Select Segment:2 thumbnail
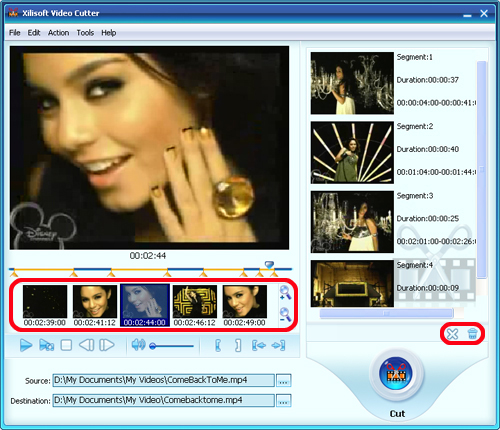The width and height of the screenshot is (500, 430). coord(352,153)
